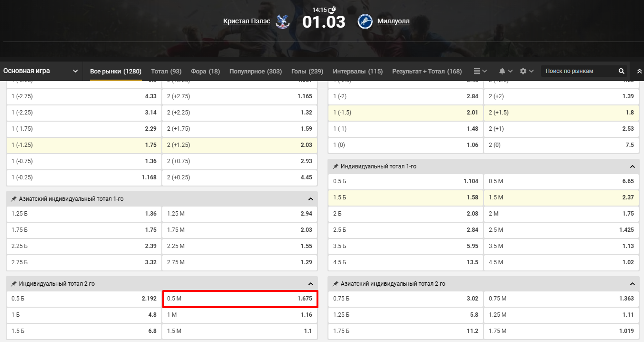Image resolution: width=644 pixels, height=342 pixels.
Task: Pick 0.5 Б priced at 1.104
Action: point(406,181)
